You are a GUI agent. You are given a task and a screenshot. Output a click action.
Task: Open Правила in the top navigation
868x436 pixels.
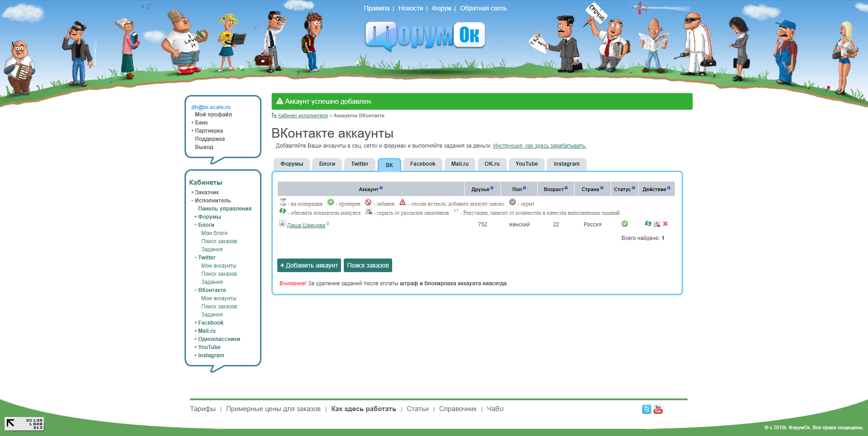[376, 8]
